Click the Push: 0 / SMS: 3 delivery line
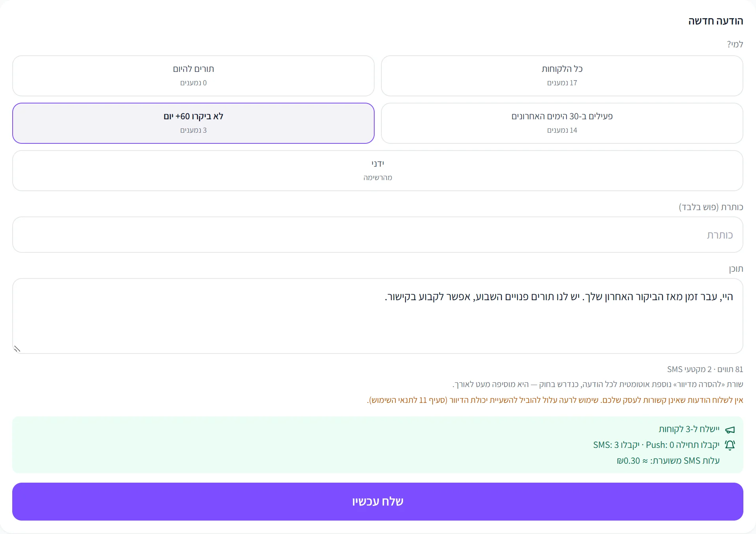 point(656,445)
